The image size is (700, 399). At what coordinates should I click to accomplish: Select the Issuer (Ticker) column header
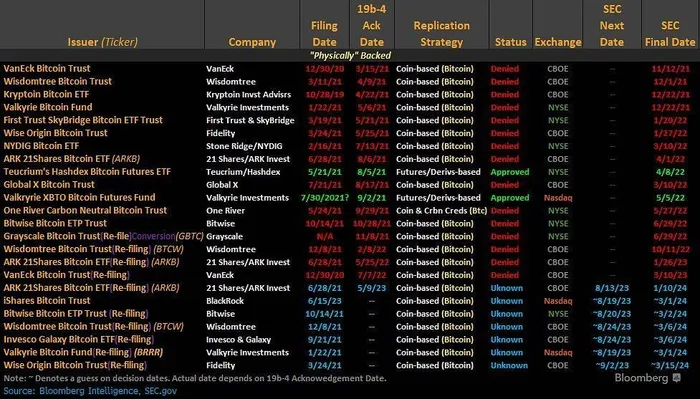click(x=102, y=42)
